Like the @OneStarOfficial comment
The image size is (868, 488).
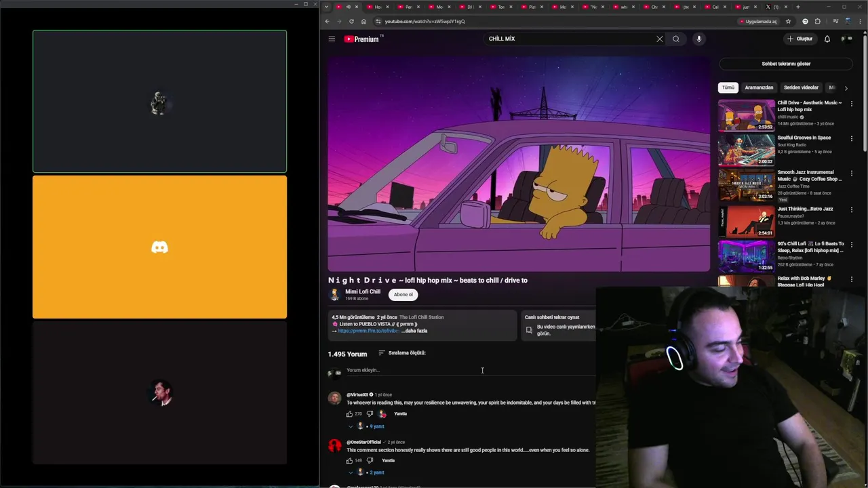350,461
